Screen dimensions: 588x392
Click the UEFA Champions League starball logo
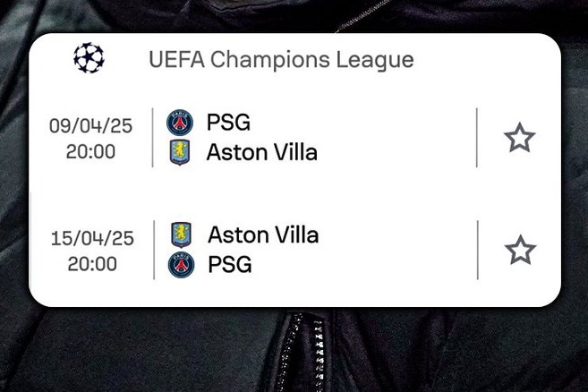coord(89,58)
